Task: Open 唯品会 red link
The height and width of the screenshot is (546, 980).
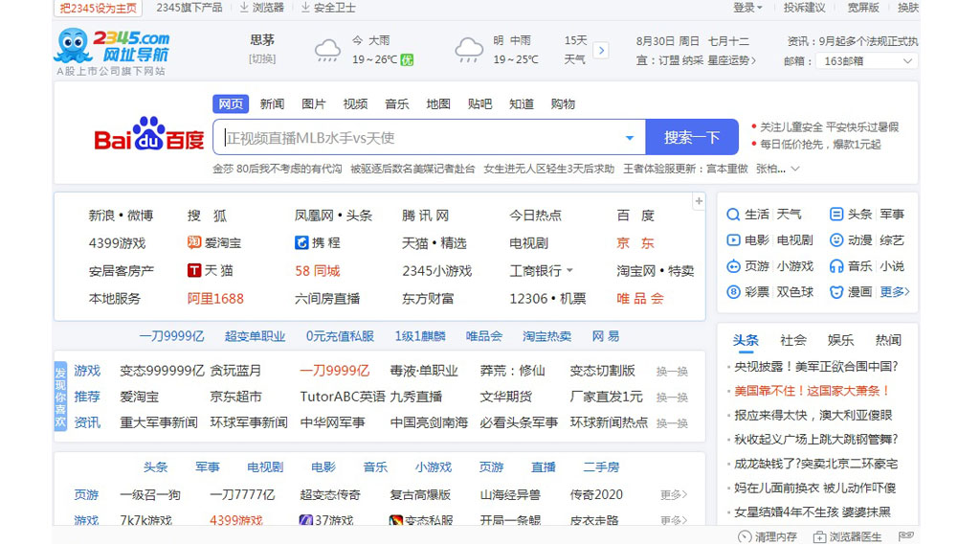Action: pos(640,298)
